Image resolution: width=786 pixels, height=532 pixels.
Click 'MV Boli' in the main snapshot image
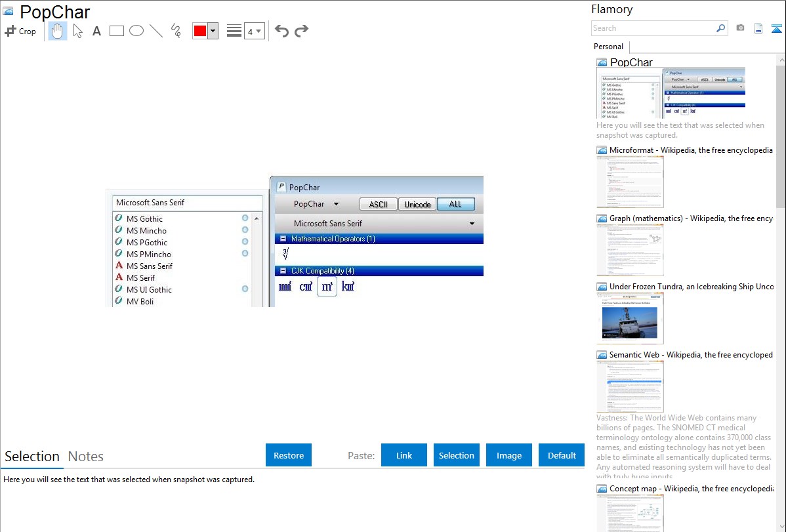click(140, 301)
